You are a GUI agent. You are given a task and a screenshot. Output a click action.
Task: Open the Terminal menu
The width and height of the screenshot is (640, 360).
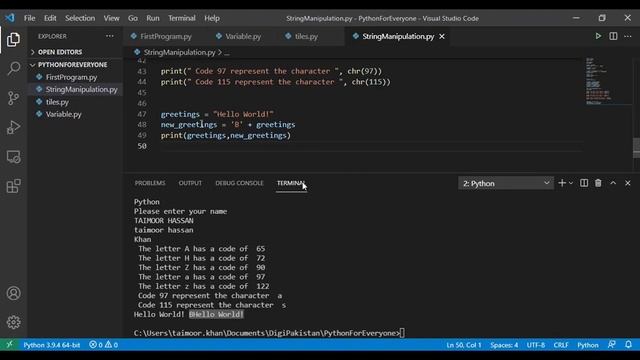point(182,18)
